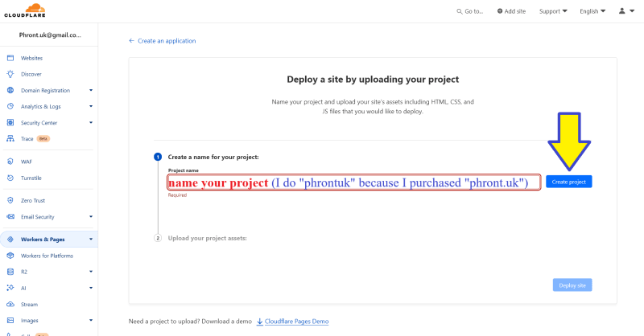Expand the Domain Registration submenu arrow

coord(91,90)
